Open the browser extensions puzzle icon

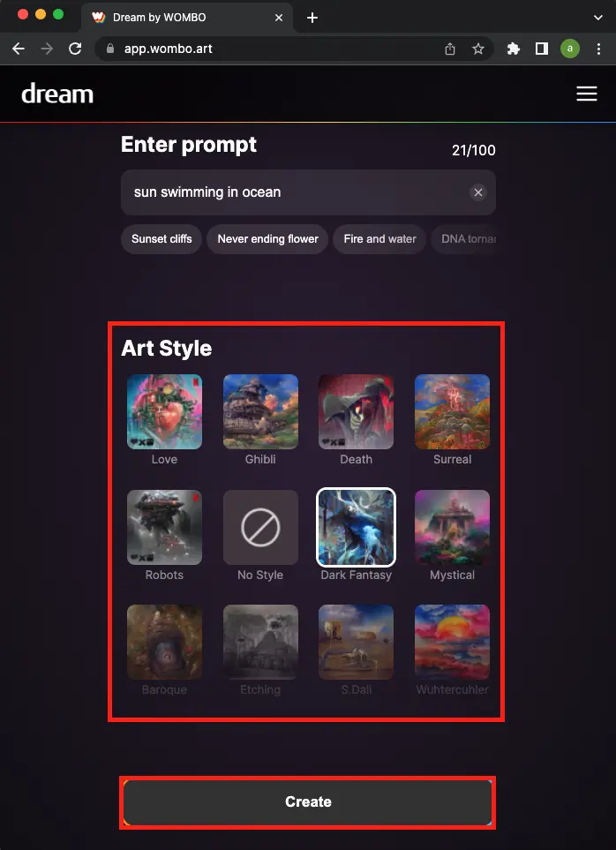click(x=513, y=49)
